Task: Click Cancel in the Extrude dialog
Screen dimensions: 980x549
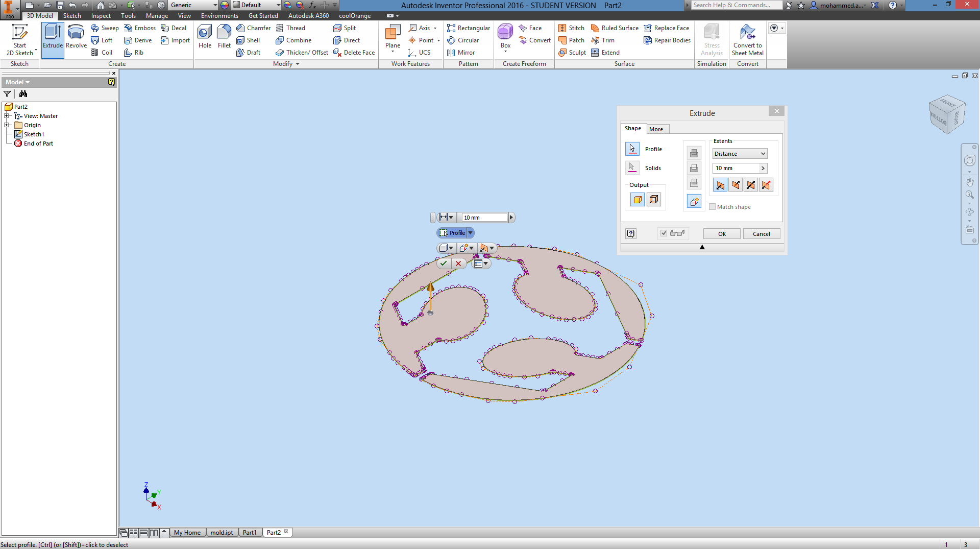Action: pyautogui.click(x=762, y=234)
